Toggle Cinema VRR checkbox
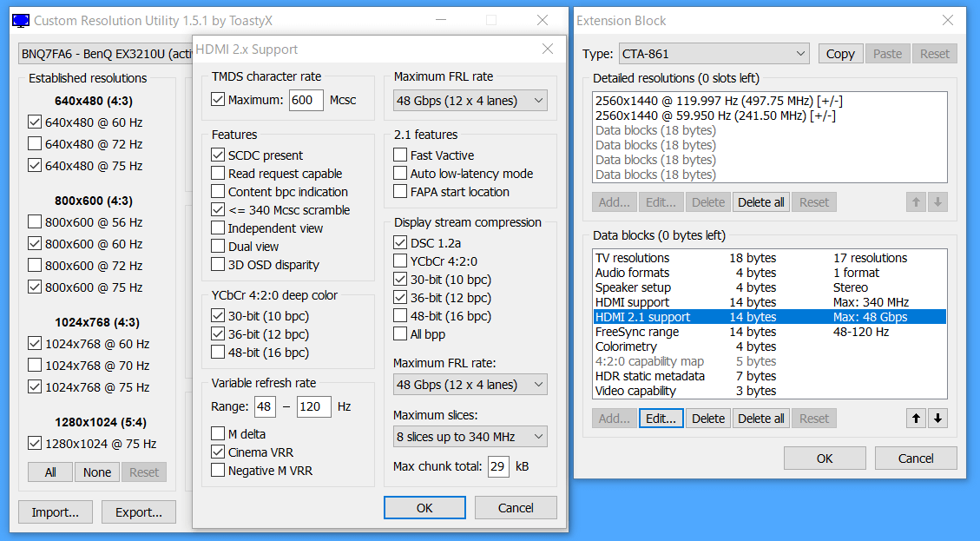This screenshot has height=541, width=980. pyautogui.click(x=218, y=452)
